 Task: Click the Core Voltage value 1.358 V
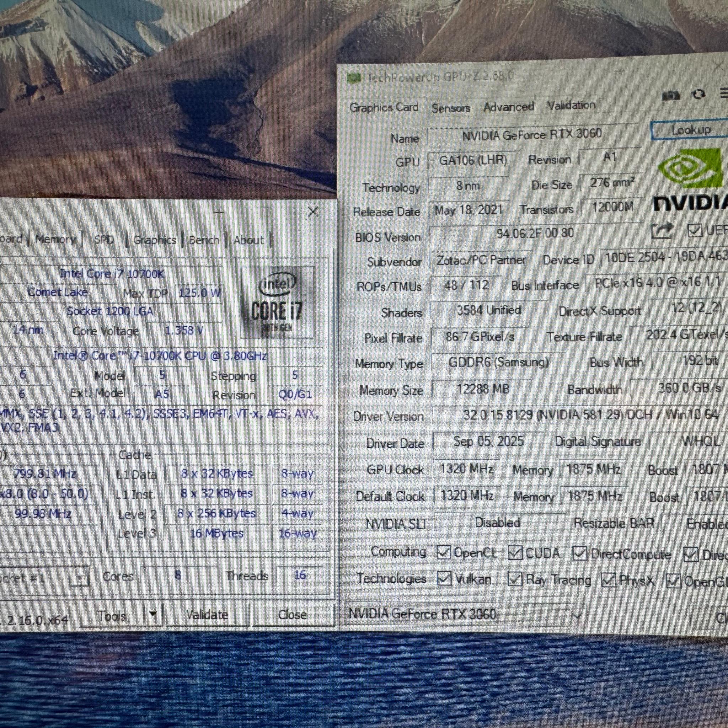[x=184, y=331]
